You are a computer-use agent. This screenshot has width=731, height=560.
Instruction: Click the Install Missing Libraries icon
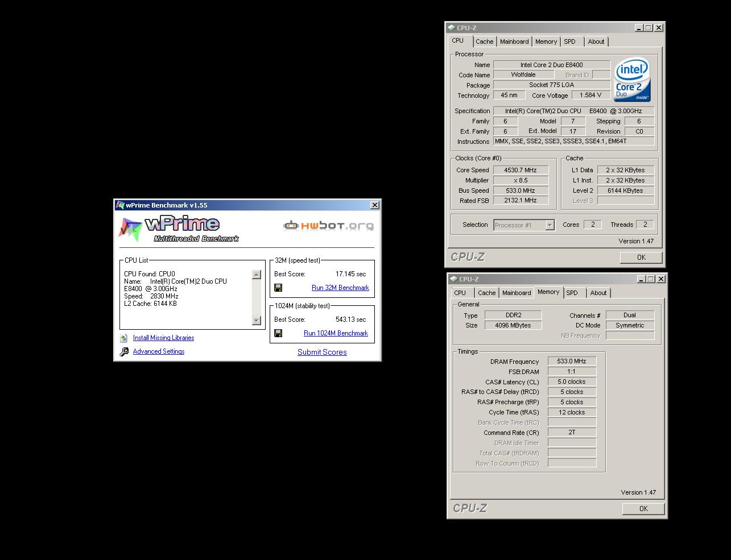click(x=124, y=338)
